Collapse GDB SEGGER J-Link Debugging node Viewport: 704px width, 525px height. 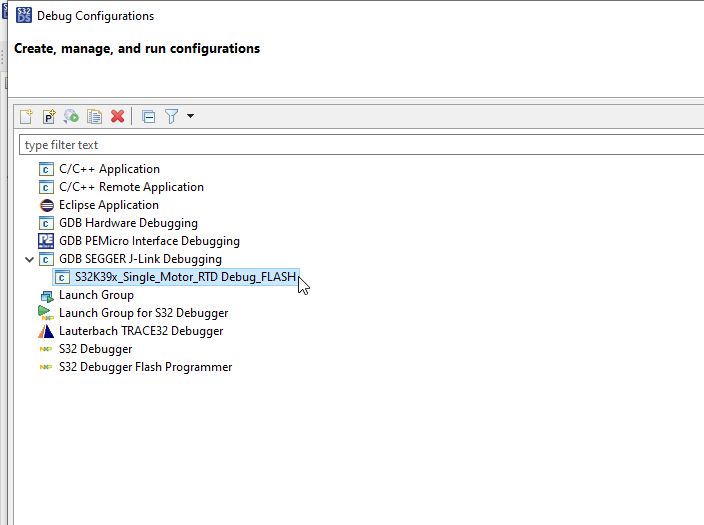28,259
